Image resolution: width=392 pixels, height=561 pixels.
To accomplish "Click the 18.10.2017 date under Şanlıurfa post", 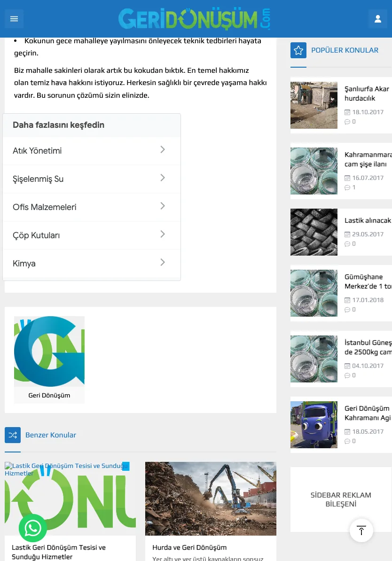I will [x=368, y=112].
